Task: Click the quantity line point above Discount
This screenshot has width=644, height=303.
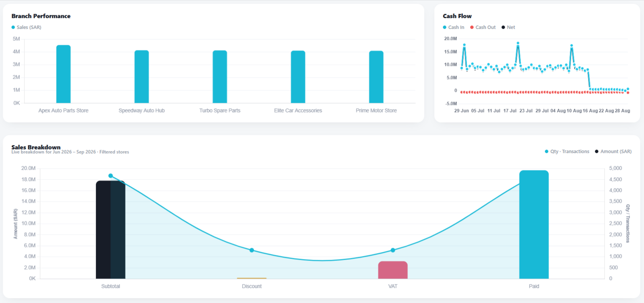Action: pos(252,250)
